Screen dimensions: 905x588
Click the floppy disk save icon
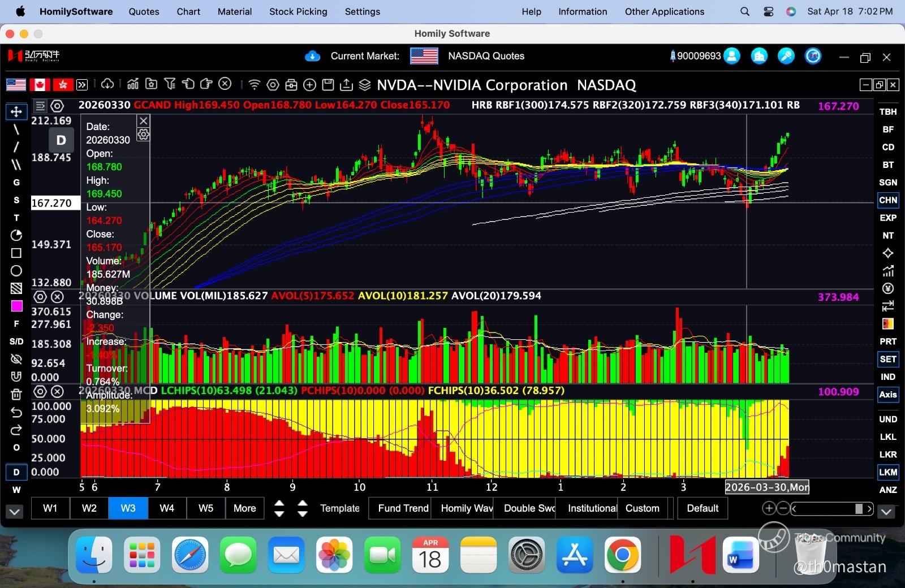click(328, 85)
